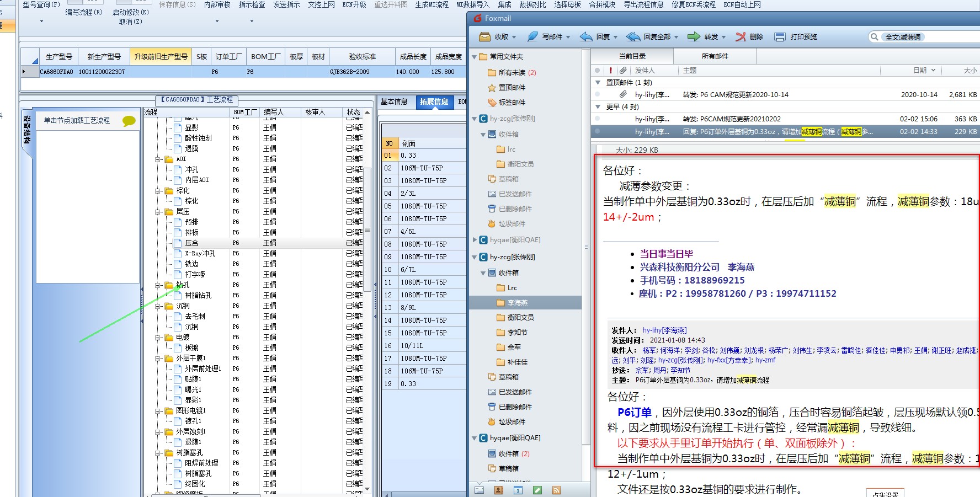Image resolution: width=980 pixels, height=497 pixels.
Task: Switch to 当前目录 tab
Action: [632, 56]
